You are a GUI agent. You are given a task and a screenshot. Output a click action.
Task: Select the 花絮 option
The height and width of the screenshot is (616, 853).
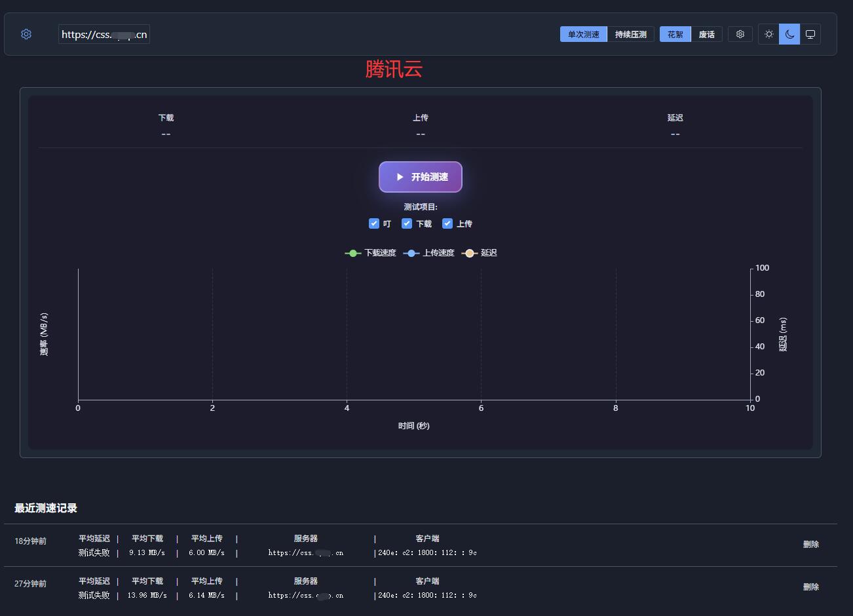coord(675,34)
